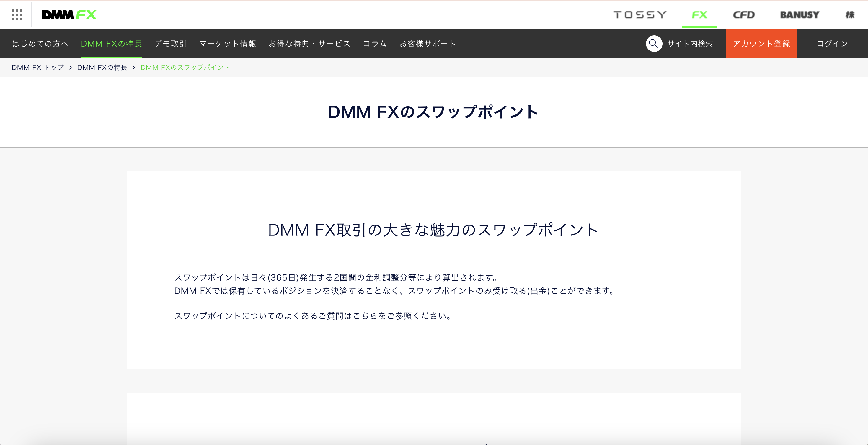Image resolution: width=868 pixels, height=445 pixels.
Task: Open the 株 stock service logo
Action: point(850,15)
